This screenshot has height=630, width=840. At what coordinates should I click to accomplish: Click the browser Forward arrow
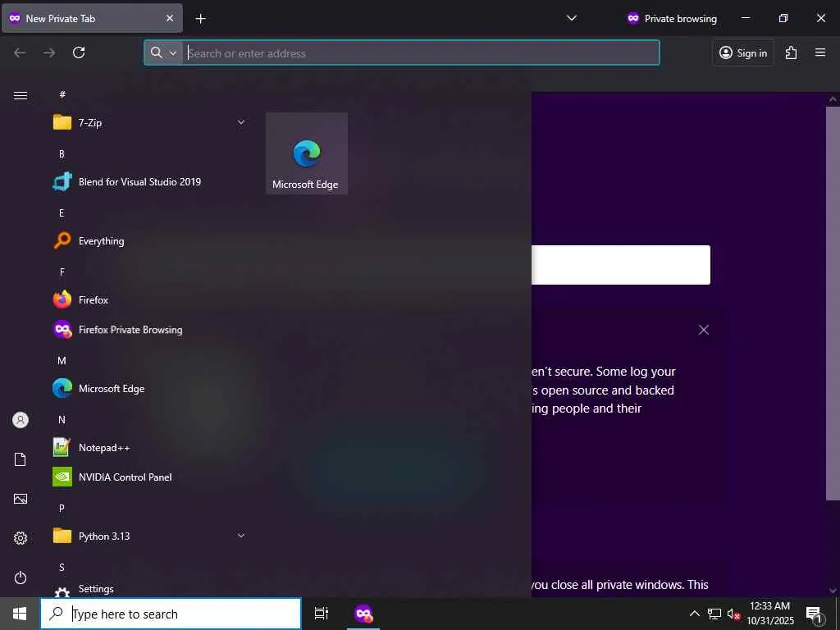(49, 52)
